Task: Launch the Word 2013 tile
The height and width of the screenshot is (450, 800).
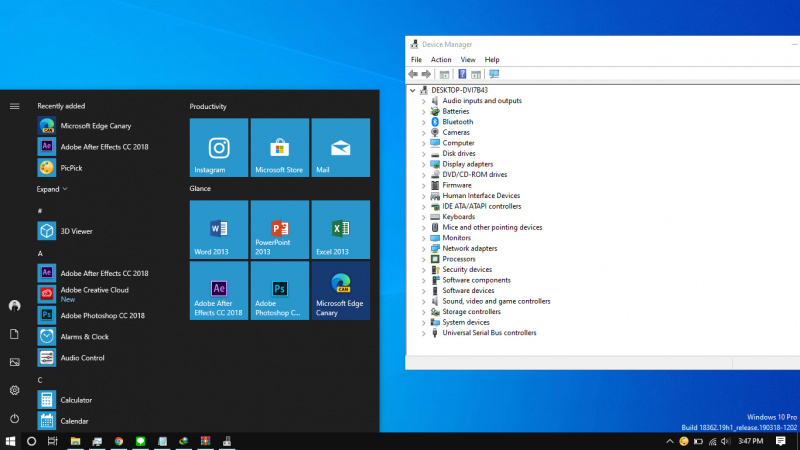Action: pos(219,229)
